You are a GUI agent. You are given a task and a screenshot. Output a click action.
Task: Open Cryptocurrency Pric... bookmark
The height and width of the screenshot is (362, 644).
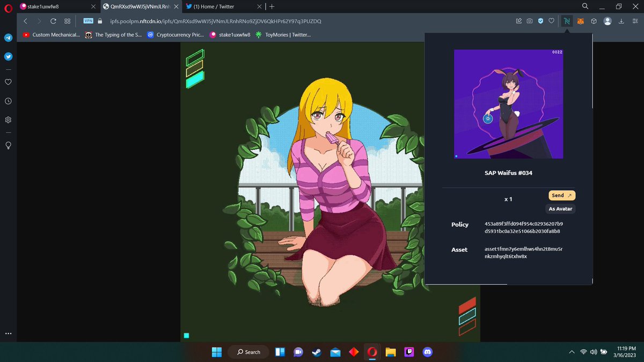point(175,35)
